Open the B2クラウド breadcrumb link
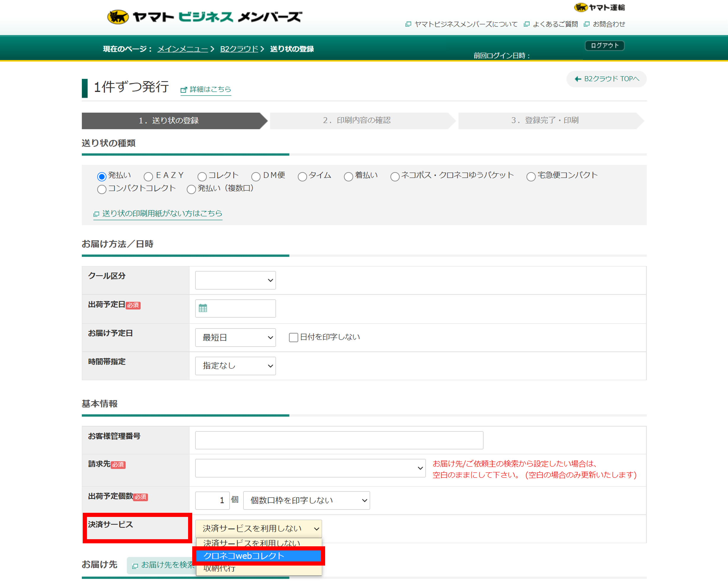This screenshot has height=581, width=728. click(239, 49)
